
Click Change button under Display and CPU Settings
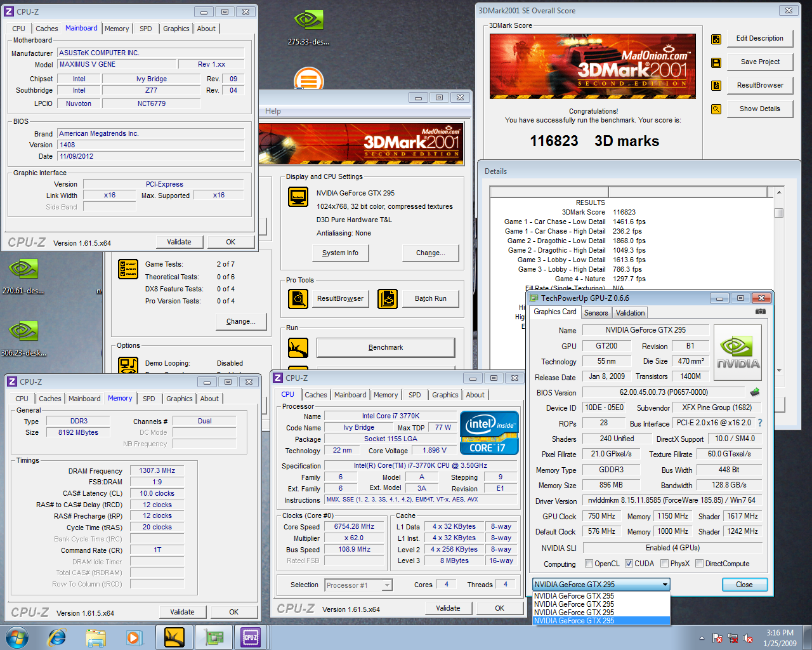click(430, 253)
